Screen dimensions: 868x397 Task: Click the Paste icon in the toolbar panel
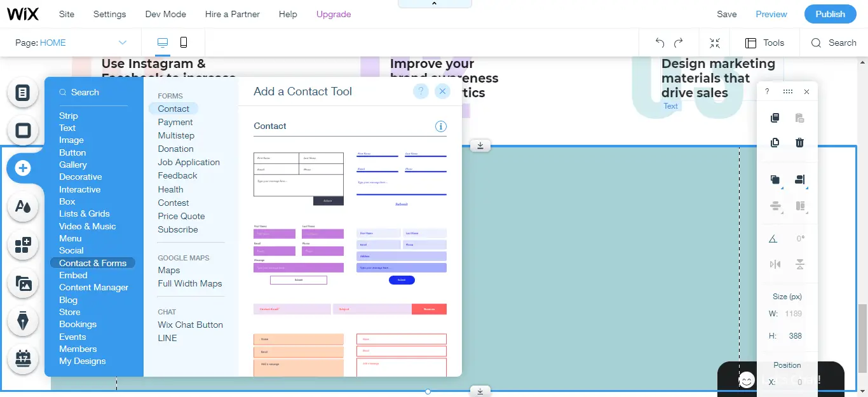click(x=800, y=118)
